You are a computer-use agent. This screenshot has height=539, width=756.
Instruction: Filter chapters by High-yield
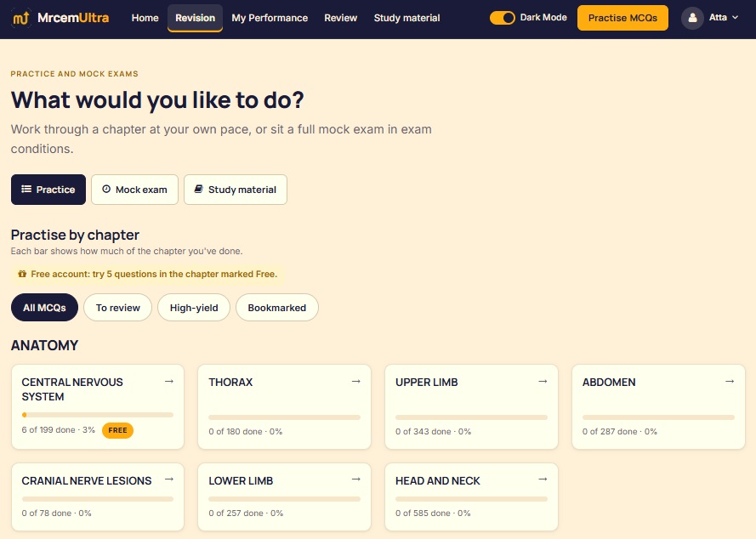194,308
